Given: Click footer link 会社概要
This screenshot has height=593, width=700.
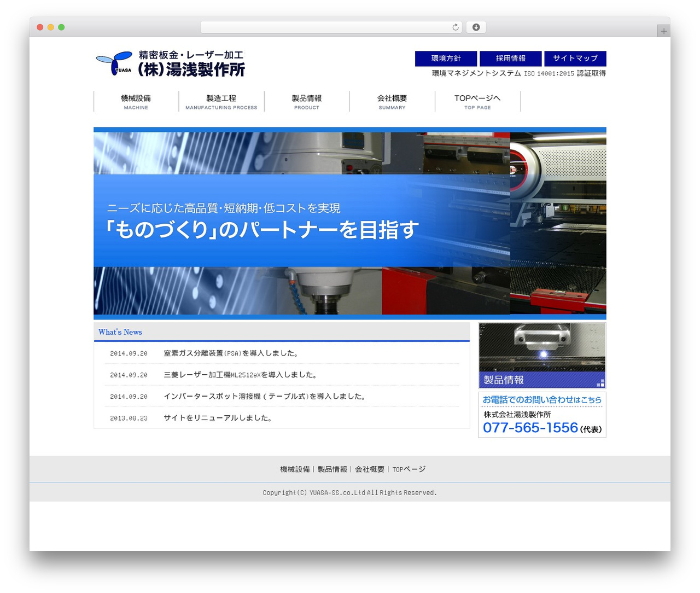Looking at the screenshot, I should coord(370,469).
